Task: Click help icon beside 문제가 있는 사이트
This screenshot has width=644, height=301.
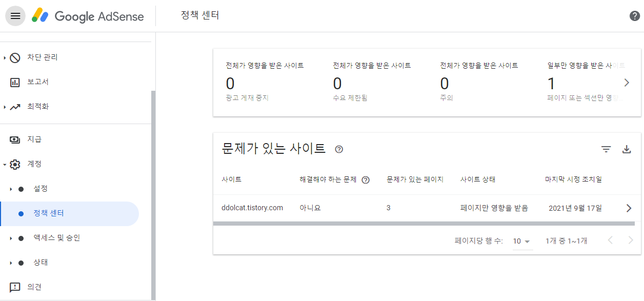Action: click(x=339, y=149)
